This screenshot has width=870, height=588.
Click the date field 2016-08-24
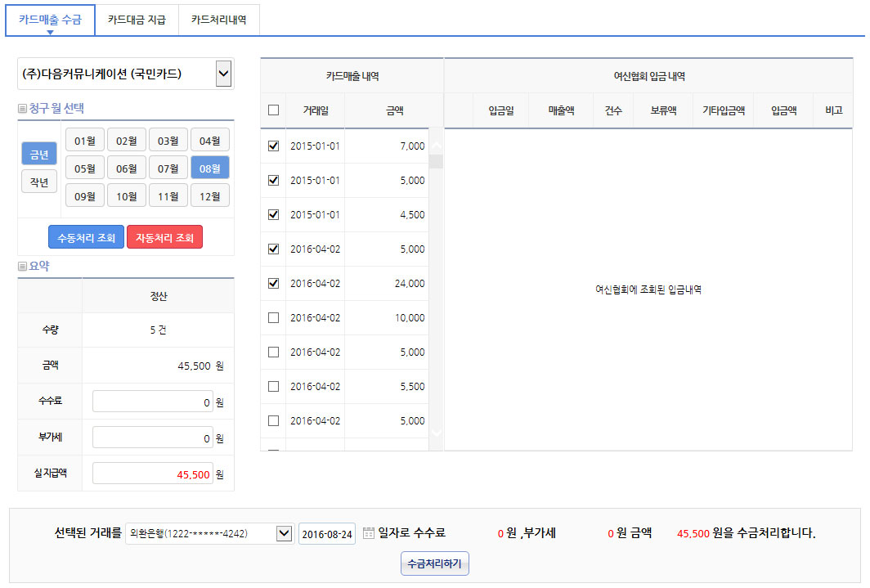pyautogui.click(x=327, y=534)
